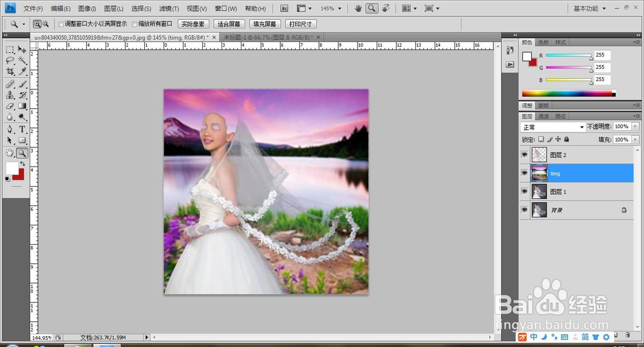The width and height of the screenshot is (644, 347).
Task: Click the Rotate View tool in top bar
Action: point(385,8)
